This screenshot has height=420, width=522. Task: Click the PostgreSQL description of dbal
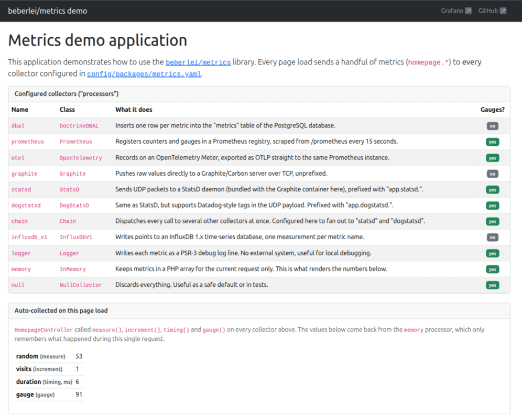[225, 125]
